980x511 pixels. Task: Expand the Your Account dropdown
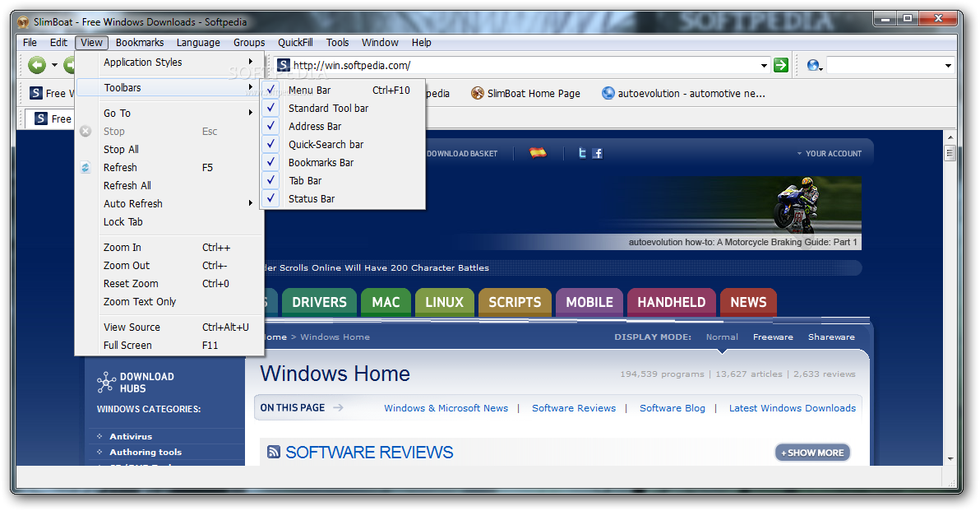coord(829,153)
